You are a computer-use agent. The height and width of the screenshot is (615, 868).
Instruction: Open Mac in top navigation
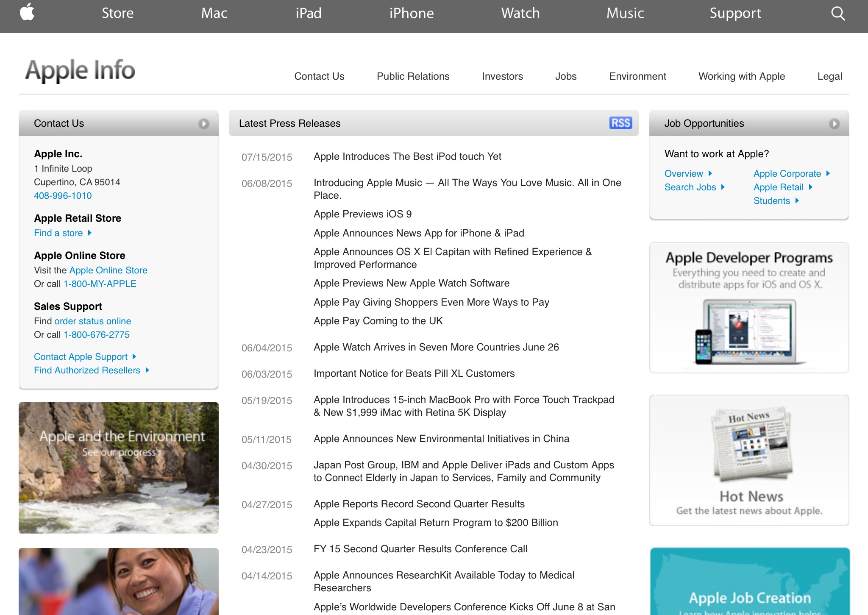click(214, 13)
